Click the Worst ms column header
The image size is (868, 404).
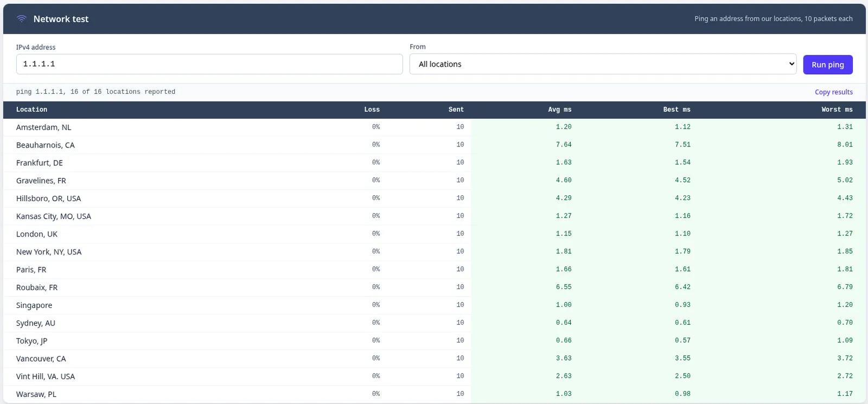[x=837, y=110]
